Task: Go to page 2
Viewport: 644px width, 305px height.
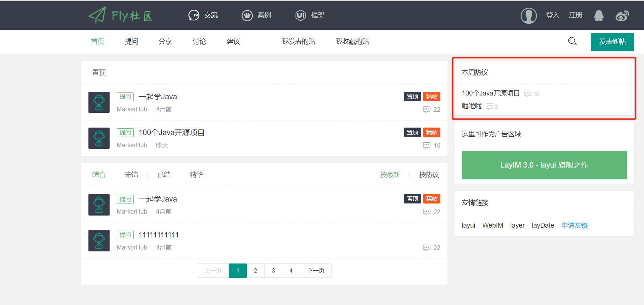Action: 255,271
